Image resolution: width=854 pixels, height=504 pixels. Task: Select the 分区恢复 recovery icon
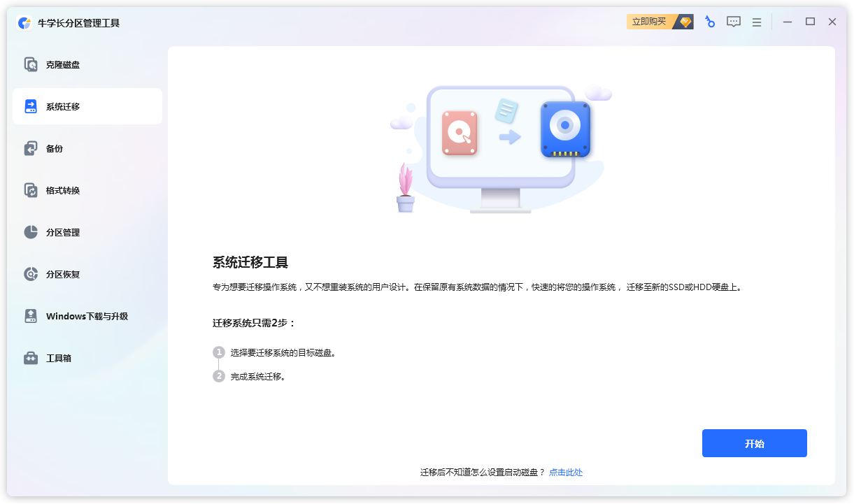[31, 275]
